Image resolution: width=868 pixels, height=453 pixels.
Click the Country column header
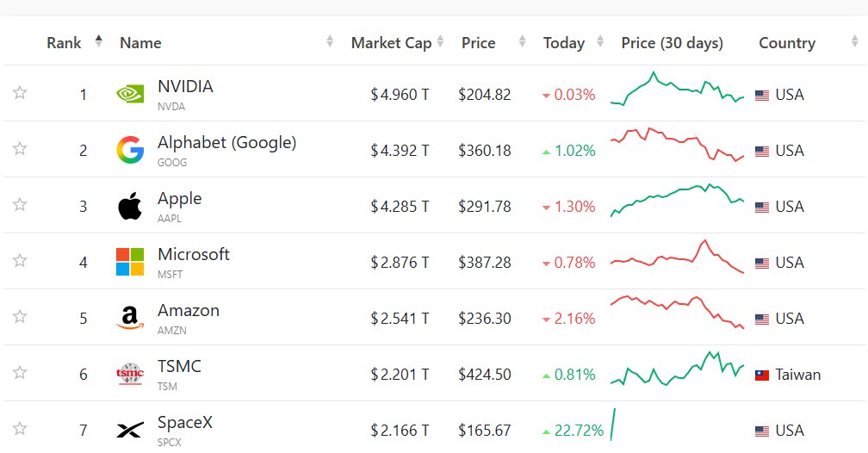tap(787, 43)
